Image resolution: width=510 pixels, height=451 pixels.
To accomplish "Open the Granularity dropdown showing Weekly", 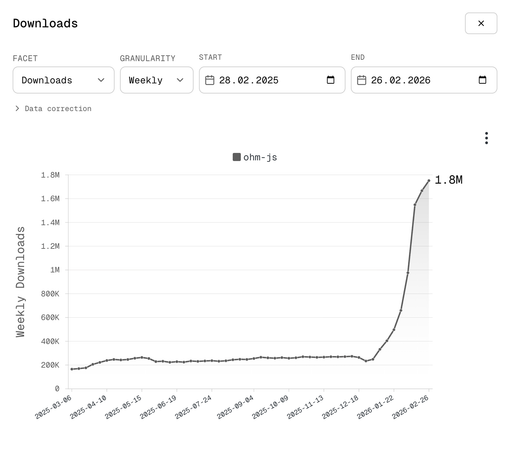I will [156, 80].
